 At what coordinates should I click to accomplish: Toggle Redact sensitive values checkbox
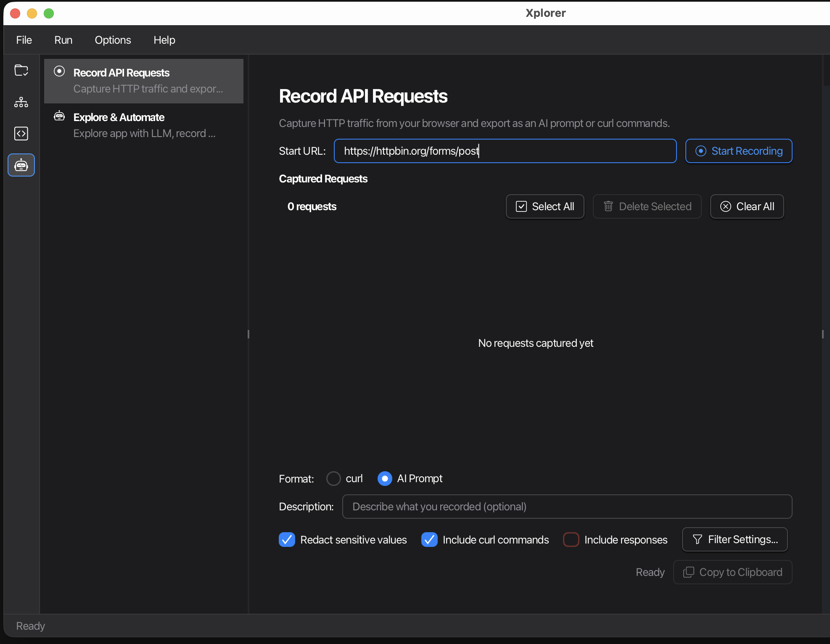click(287, 540)
